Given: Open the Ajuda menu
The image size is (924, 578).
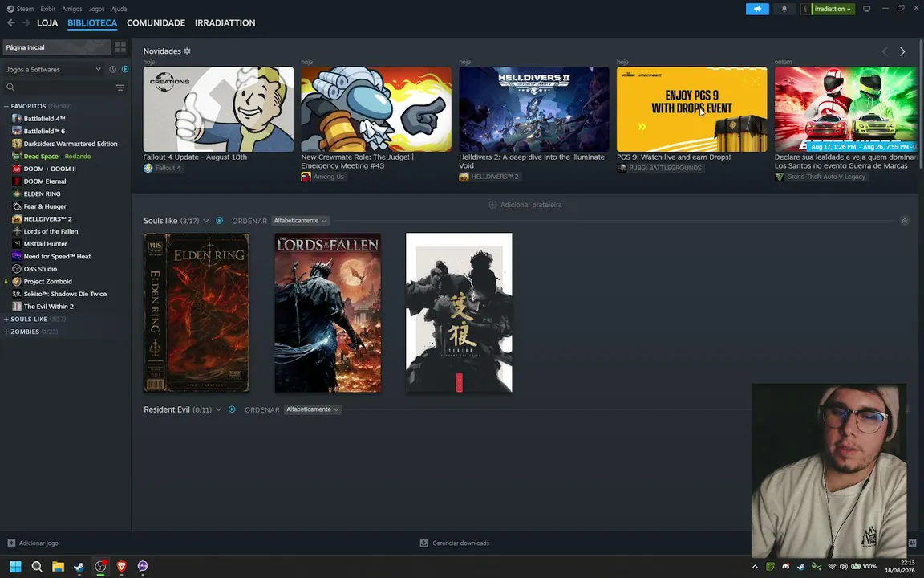Looking at the screenshot, I should pos(119,9).
